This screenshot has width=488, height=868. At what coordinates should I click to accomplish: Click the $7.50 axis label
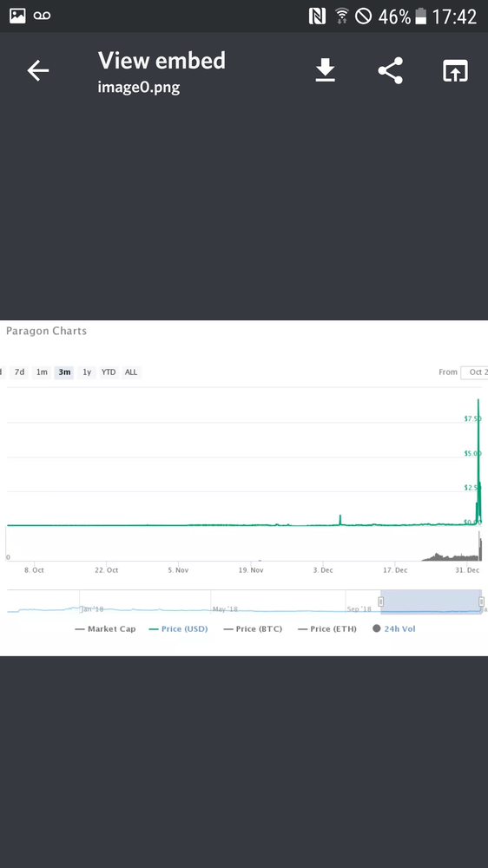[472, 418]
